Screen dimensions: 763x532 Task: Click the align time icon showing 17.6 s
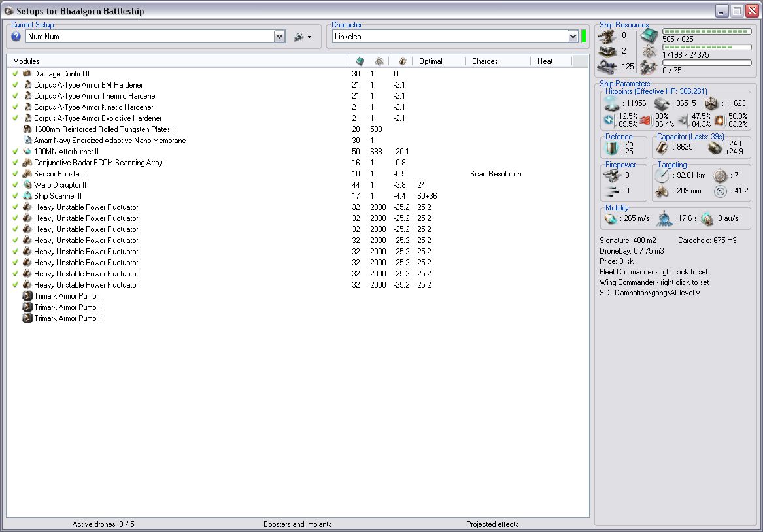(x=664, y=219)
